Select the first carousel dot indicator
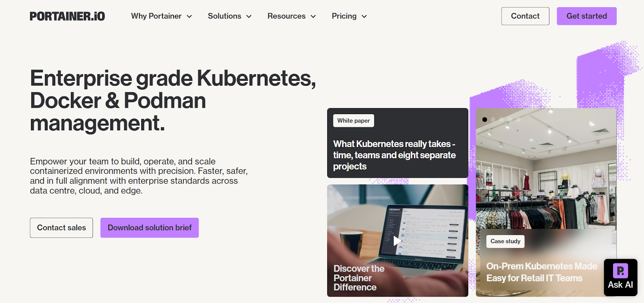The height and width of the screenshot is (303, 644). click(x=485, y=119)
